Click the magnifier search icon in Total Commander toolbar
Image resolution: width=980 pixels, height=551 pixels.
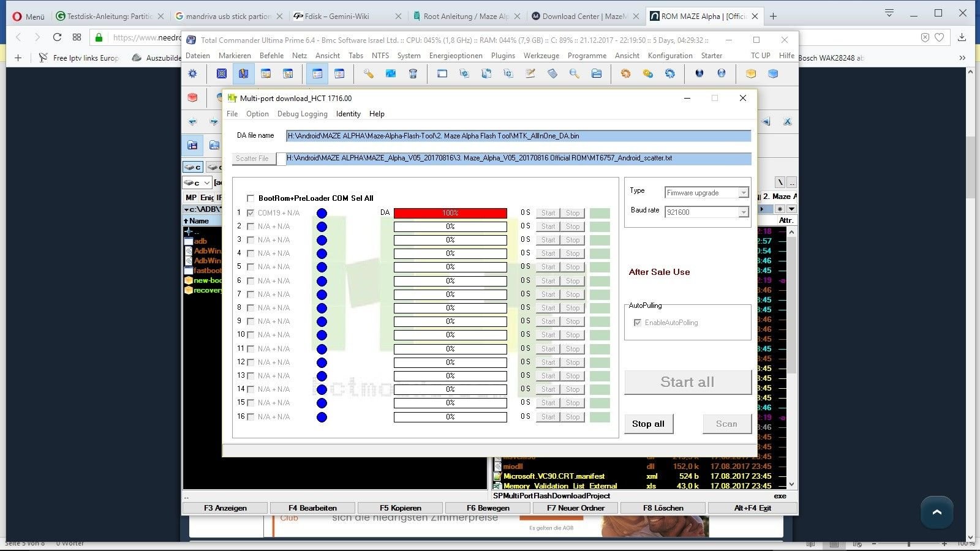[574, 73]
